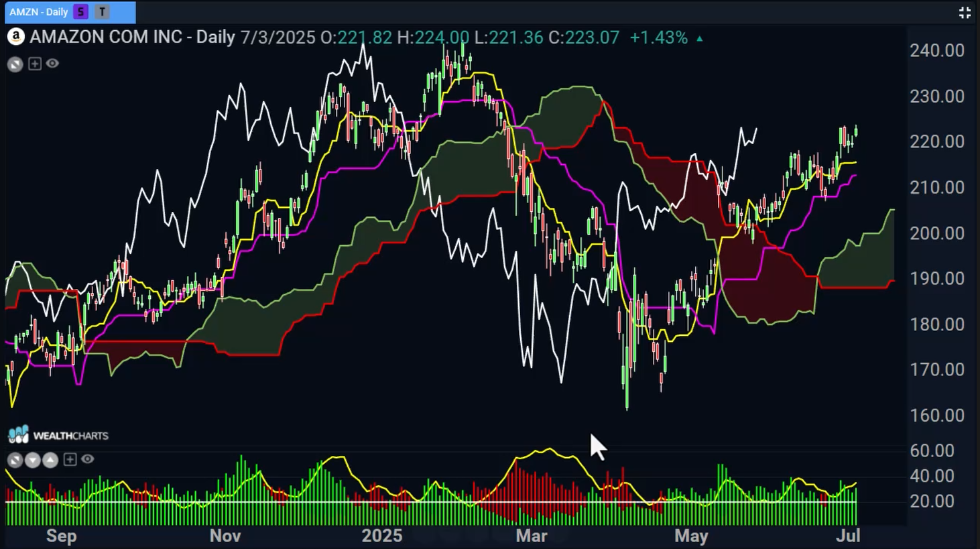Click the purple S badge on the tab
The height and width of the screenshot is (549, 980).
[81, 12]
